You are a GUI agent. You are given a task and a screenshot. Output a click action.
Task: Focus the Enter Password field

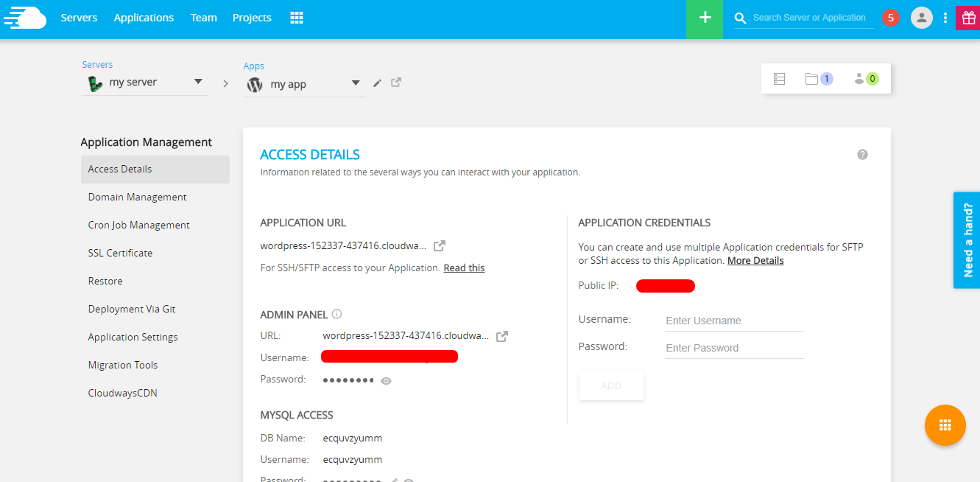tap(734, 348)
